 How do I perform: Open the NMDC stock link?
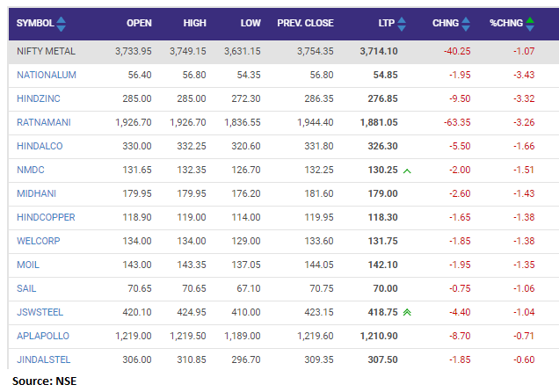(31, 170)
